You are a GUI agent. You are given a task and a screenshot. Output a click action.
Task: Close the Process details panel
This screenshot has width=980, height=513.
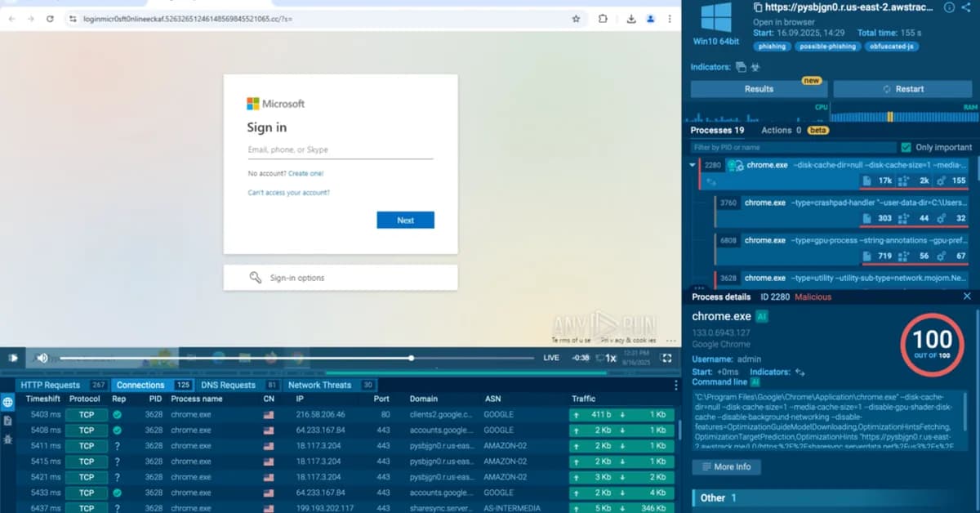tap(968, 297)
